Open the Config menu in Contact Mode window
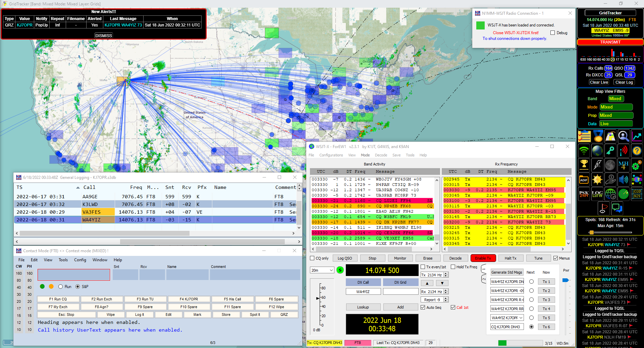Image resolution: width=644 pixels, height=348 pixels. (x=80, y=260)
